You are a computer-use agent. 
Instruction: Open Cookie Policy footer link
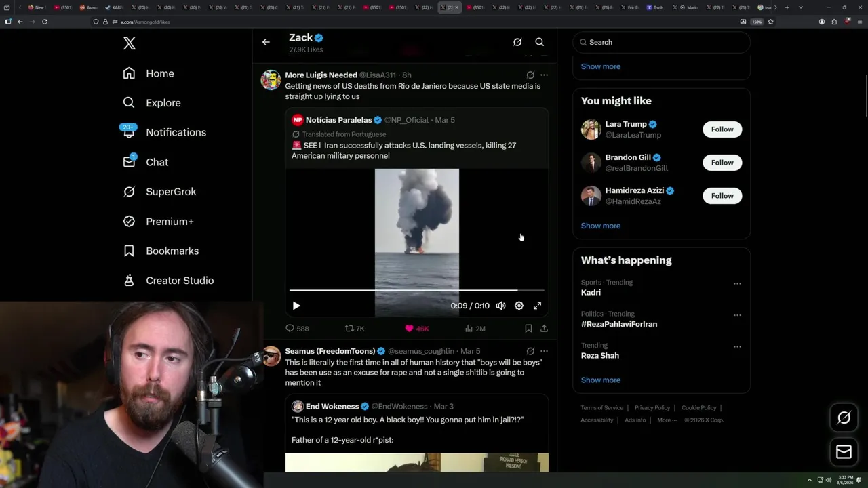[x=698, y=408]
